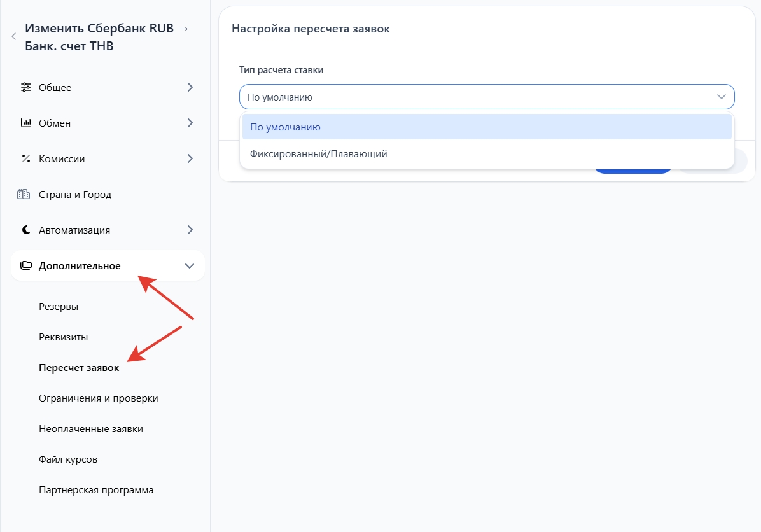Expand the Комиссии section chevron
The height and width of the screenshot is (532, 761).
(x=190, y=158)
